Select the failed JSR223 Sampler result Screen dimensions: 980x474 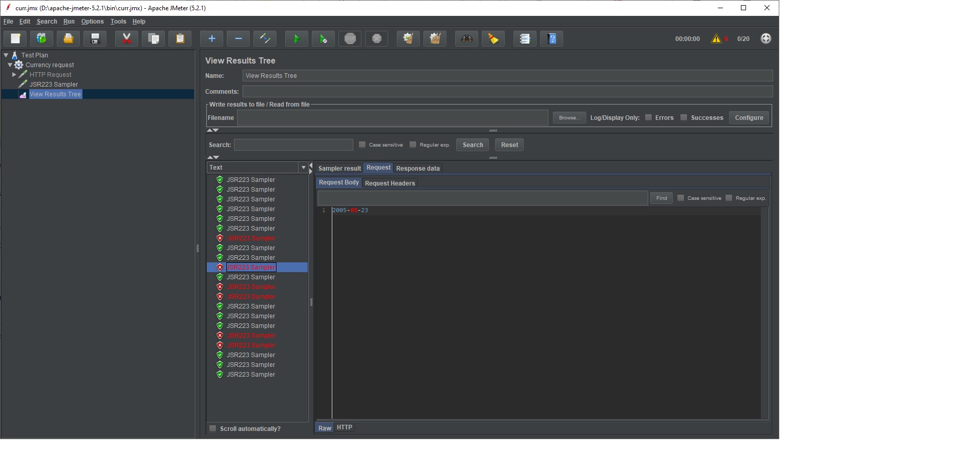click(250, 267)
